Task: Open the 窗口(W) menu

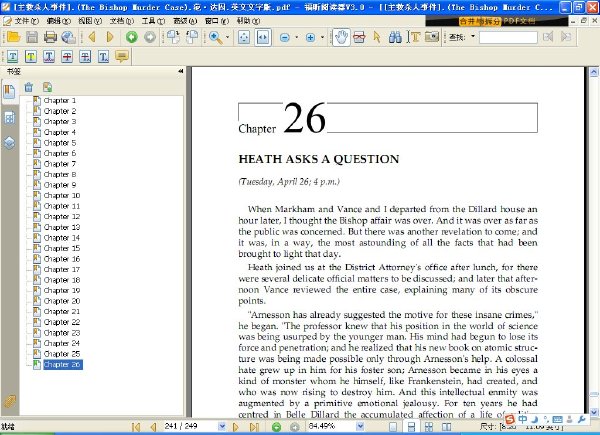Action: point(217,21)
